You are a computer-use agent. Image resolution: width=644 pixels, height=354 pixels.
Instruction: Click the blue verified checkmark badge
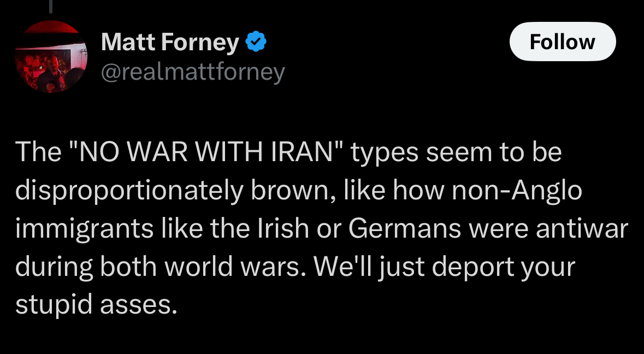(255, 42)
